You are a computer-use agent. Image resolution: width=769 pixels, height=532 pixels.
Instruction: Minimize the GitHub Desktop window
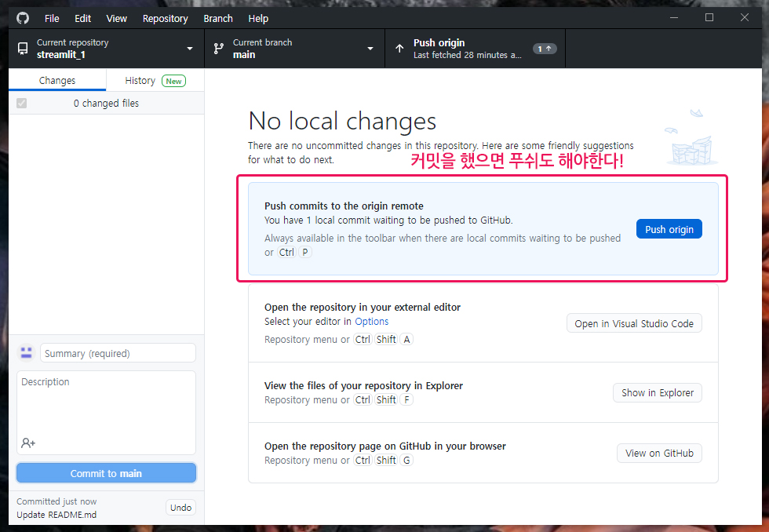(674, 17)
